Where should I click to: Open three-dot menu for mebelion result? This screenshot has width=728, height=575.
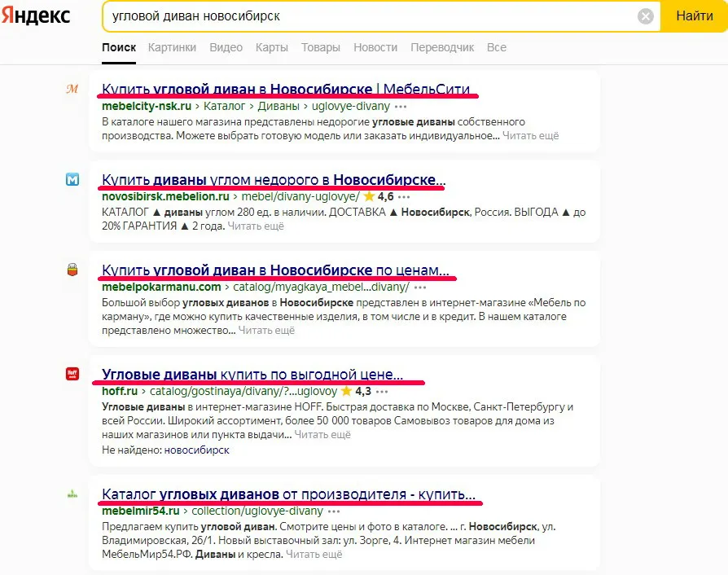tap(404, 197)
